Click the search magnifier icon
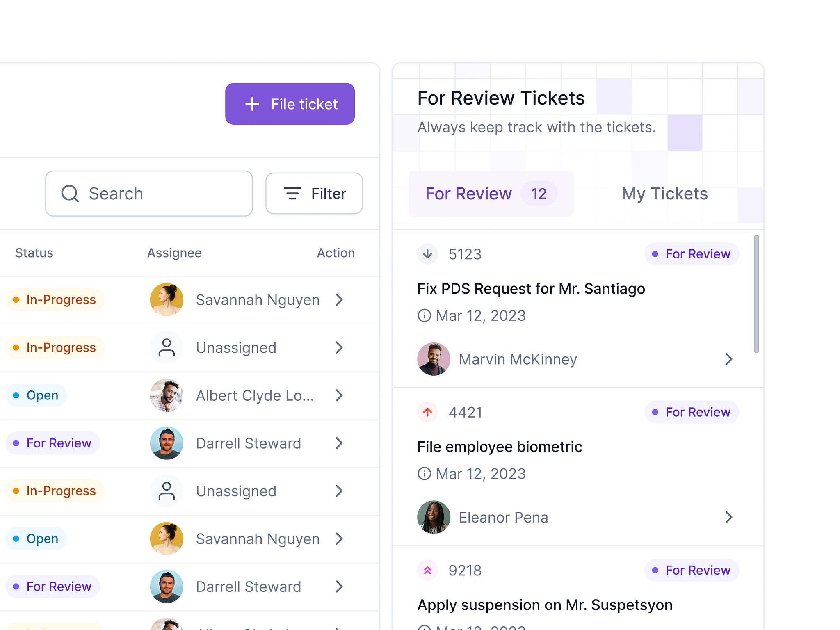The width and height of the screenshot is (840, 630). 70,193
